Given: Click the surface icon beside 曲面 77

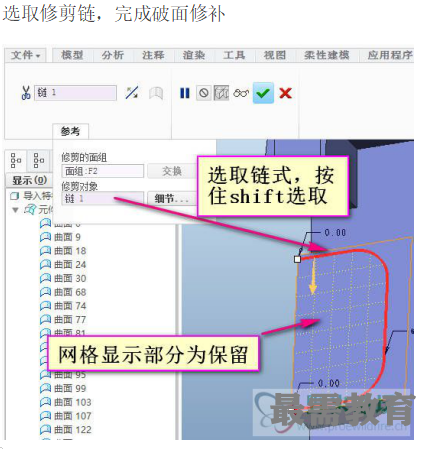Looking at the screenshot, I should [x=45, y=320].
